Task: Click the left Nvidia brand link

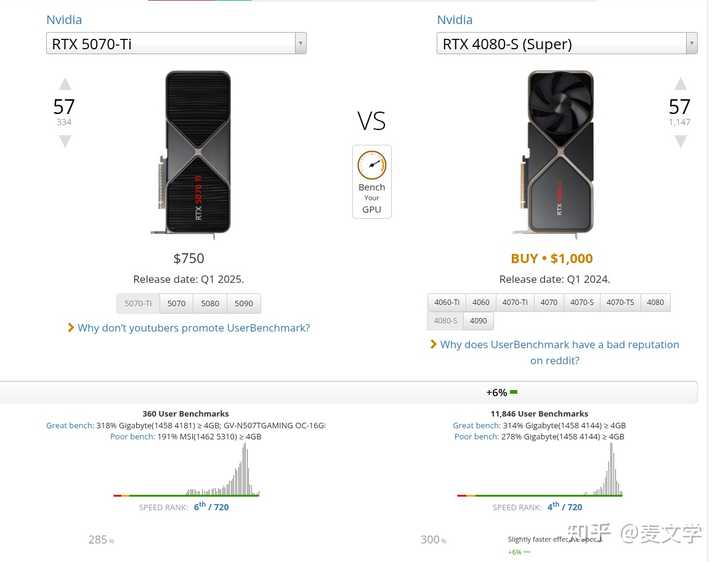Action: (64, 20)
